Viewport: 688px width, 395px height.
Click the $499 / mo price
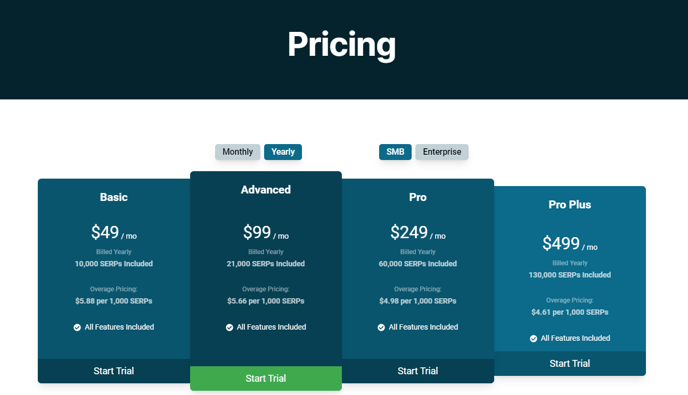coord(570,244)
